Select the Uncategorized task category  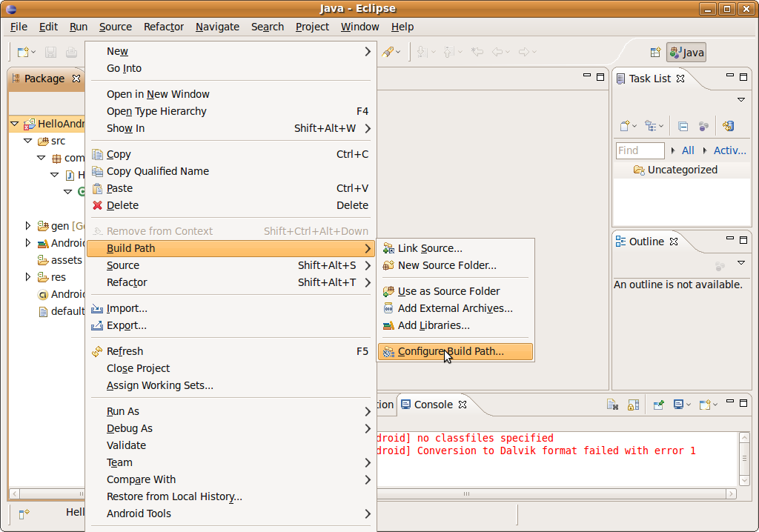click(x=682, y=170)
